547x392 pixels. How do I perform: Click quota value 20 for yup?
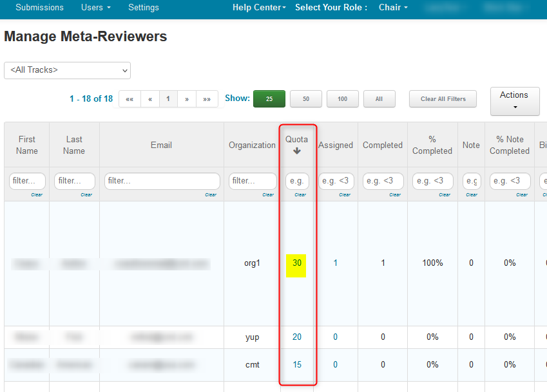click(297, 337)
